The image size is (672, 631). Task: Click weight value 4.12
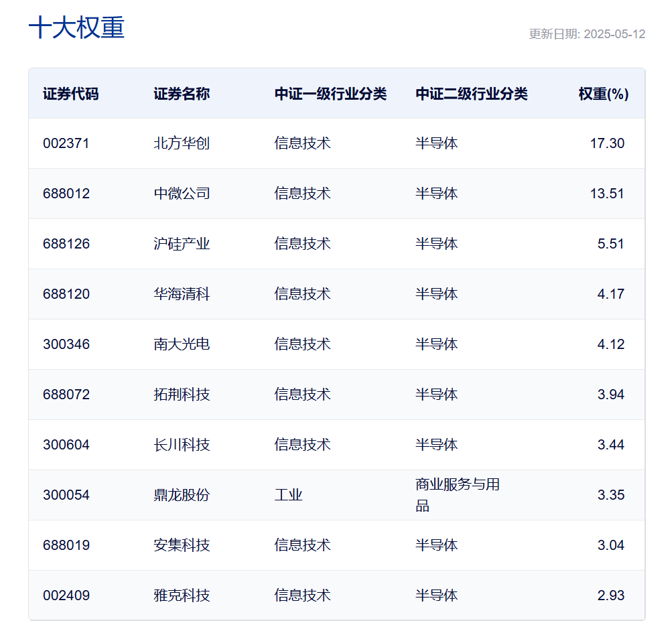[x=611, y=344]
